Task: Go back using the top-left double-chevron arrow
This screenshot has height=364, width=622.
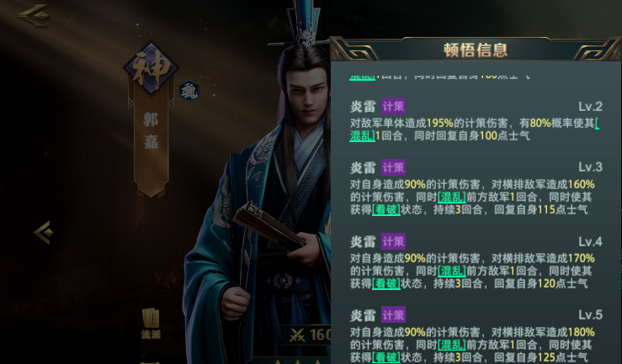Action: [x=35, y=15]
